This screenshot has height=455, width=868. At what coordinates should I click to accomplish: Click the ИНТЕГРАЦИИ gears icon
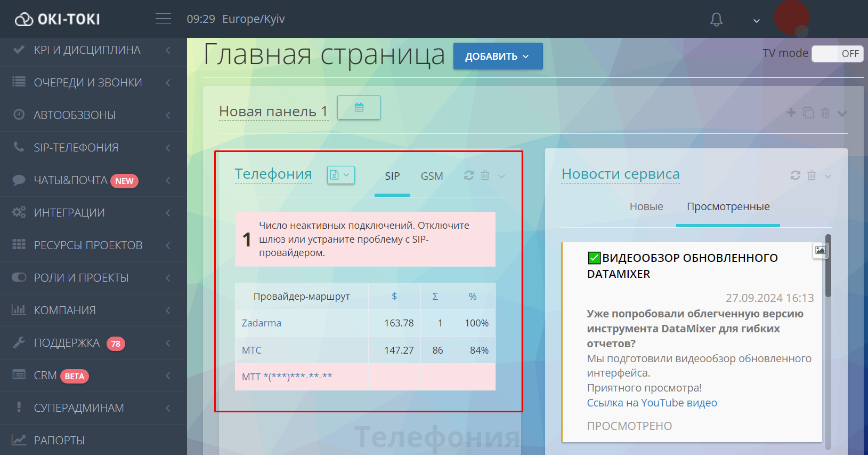click(19, 212)
